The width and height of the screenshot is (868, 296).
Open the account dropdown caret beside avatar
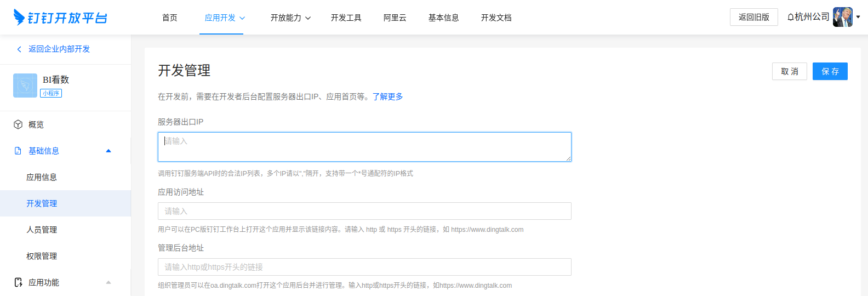[x=858, y=17]
